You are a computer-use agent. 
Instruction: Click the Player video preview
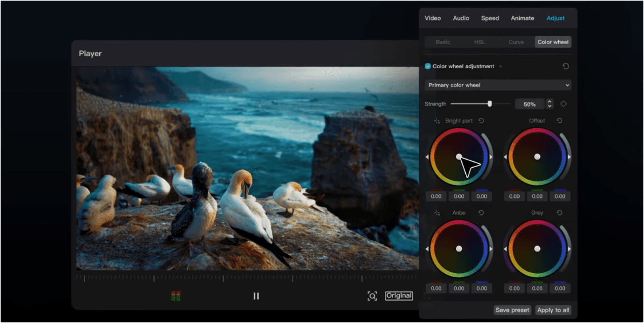click(x=248, y=168)
